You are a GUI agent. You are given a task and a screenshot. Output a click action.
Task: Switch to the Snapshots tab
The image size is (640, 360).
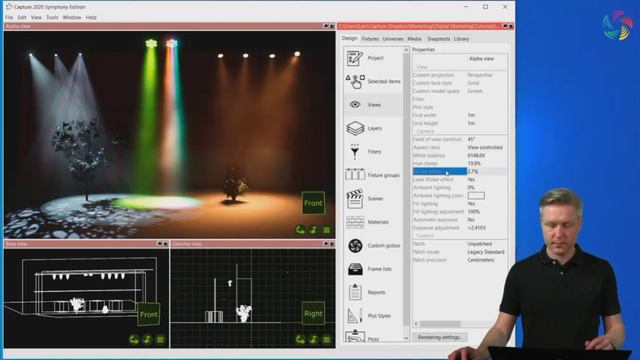pos(438,39)
